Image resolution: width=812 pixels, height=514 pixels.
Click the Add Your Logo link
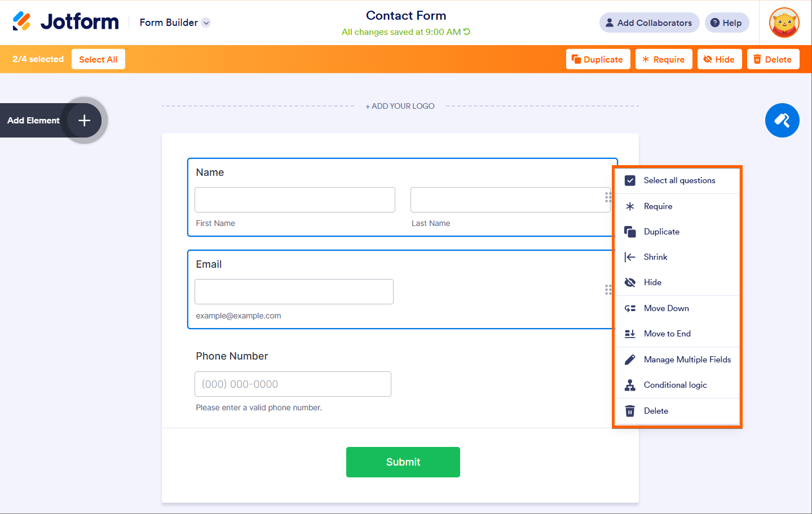[400, 106]
